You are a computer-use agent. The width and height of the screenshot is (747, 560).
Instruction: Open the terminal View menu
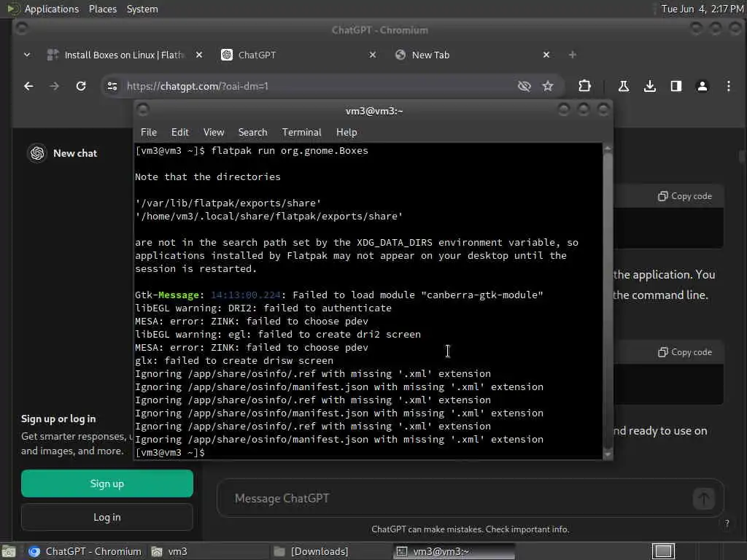214,133
